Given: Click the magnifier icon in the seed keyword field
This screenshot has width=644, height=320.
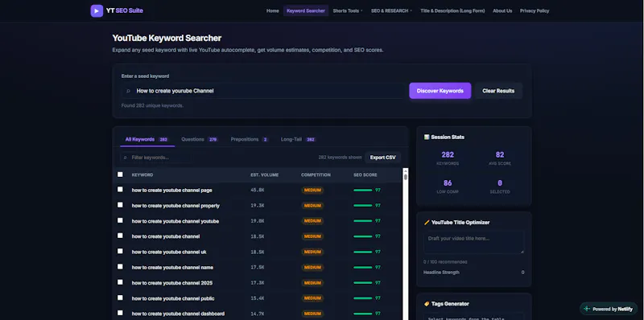Looking at the screenshot, I should (x=128, y=91).
